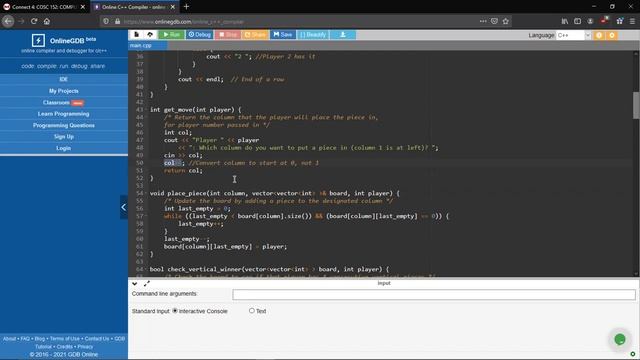
Task: Click the Tutorial footer link
Action: pyautogui.click(x=43, y=347)
